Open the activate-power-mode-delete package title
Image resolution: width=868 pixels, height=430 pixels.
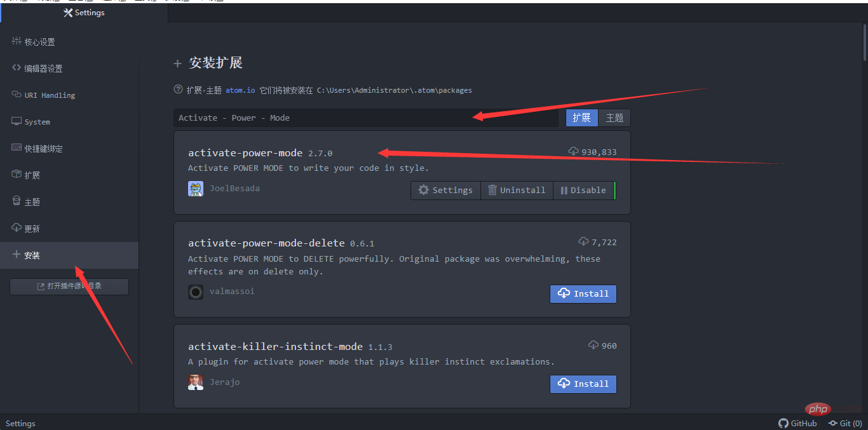(266, 243)
